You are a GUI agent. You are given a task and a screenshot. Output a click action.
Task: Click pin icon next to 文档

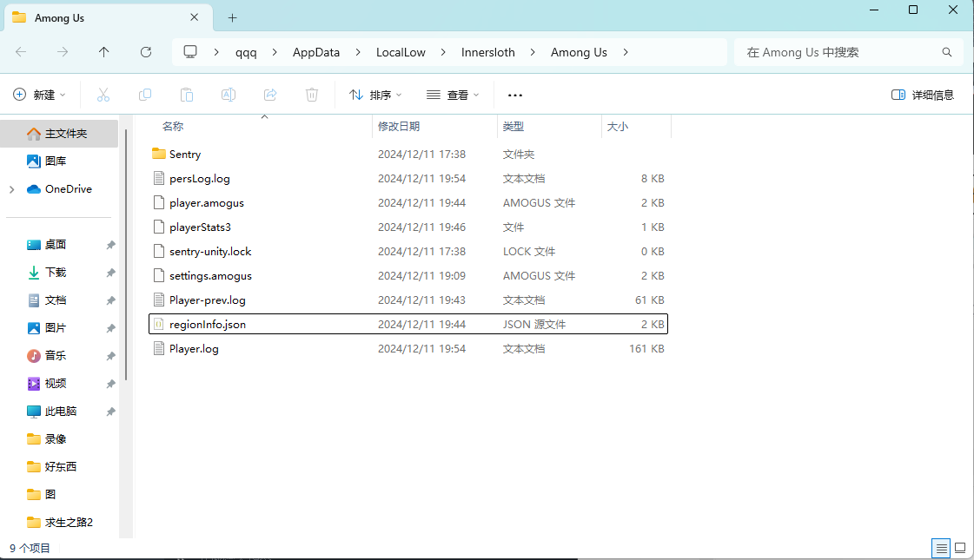(x=110, y=300)
